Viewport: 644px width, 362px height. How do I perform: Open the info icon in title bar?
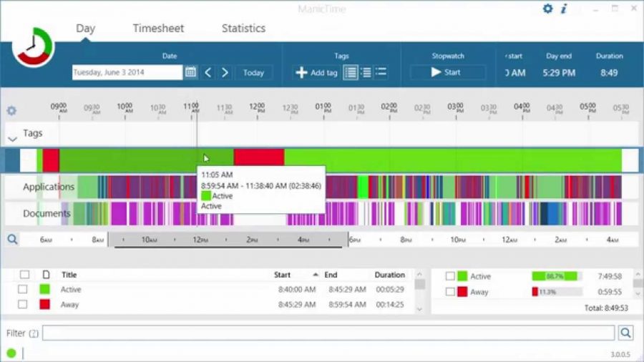pyautogui.click(x=564, y=9)
